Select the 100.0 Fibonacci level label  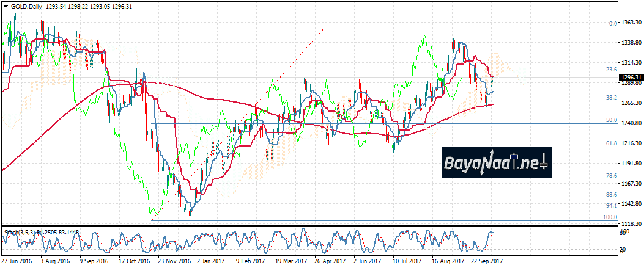coord(610,217)
